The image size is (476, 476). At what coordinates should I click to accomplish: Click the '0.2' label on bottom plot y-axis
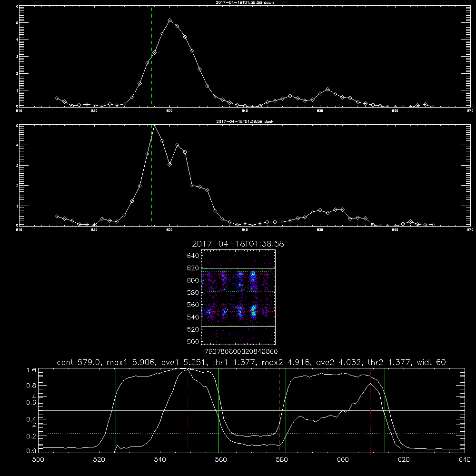[x=31, y=436]
